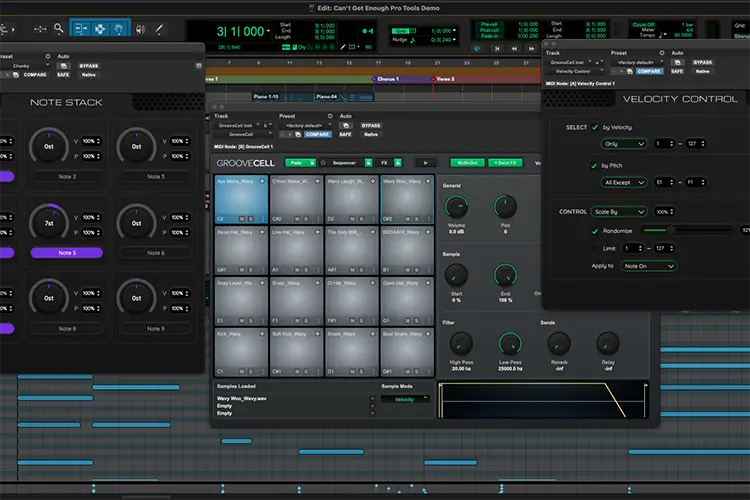750x500 pixels.
Task: Select the Selector tool in toolbar
Action: pyautogui.click(x=100, y=29)
